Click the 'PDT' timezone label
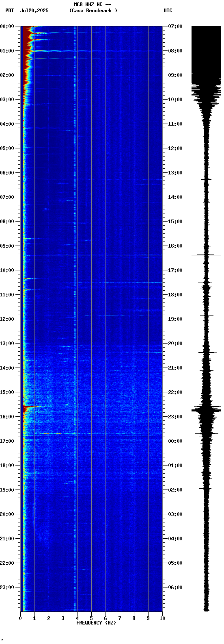Screen dimensions: 224x644 click(9, 11)
